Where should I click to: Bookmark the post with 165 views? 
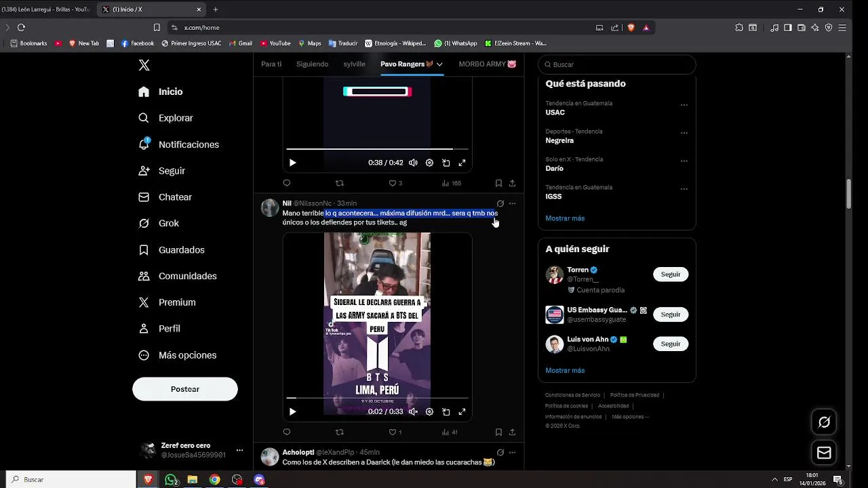[x=498, y=183]
